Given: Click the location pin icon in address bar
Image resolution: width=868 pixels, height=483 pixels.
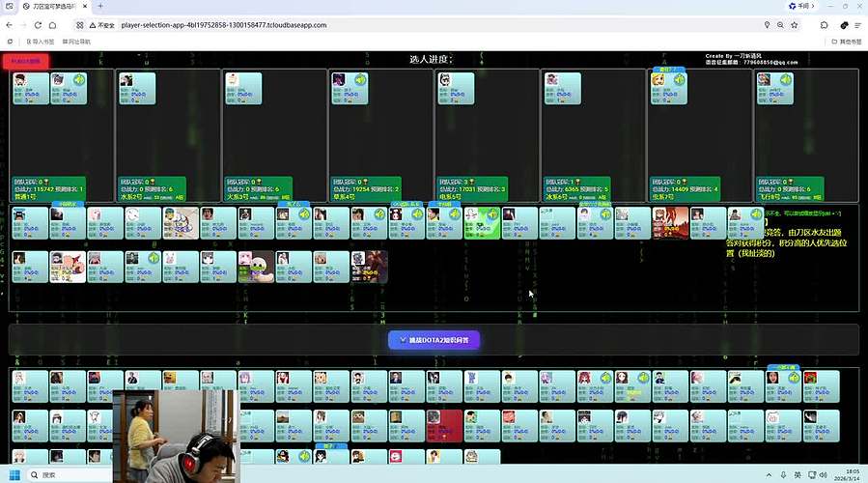Looking at the screenshot, I should pyautogui.click(x=768, y=25).
